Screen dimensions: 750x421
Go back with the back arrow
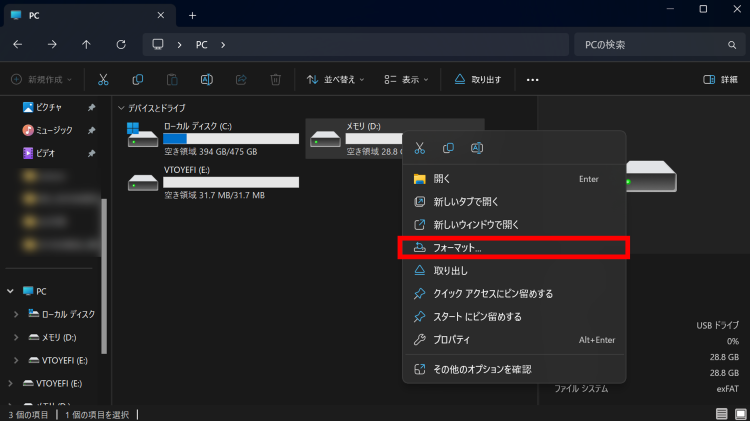(18, 44)
